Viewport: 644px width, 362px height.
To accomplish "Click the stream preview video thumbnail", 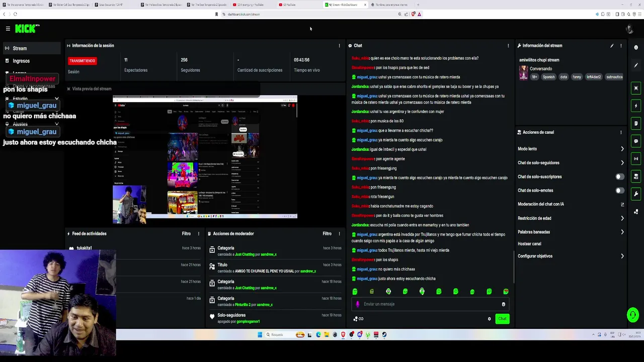I will pyautogui.click(x=205, y=157).
